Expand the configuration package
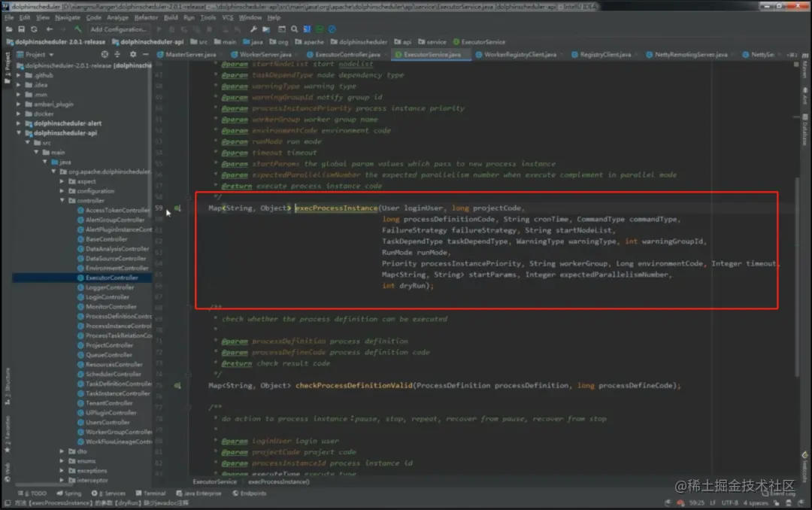812x510 pixels. 62,191
